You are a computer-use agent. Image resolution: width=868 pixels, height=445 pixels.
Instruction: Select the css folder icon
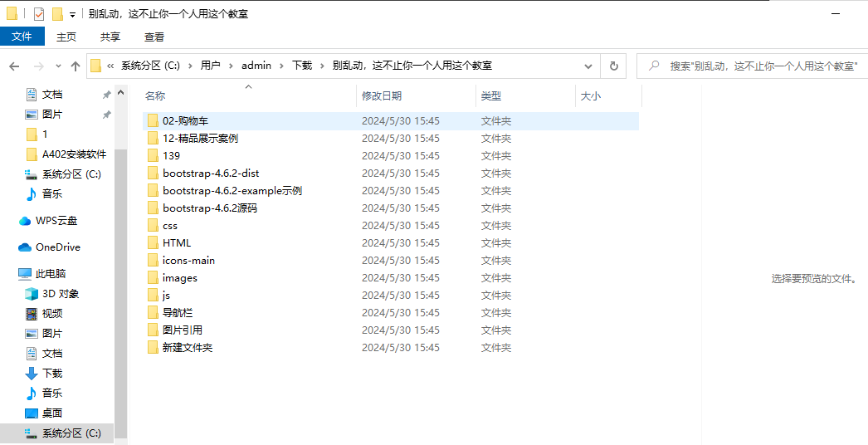pos(153,226)
